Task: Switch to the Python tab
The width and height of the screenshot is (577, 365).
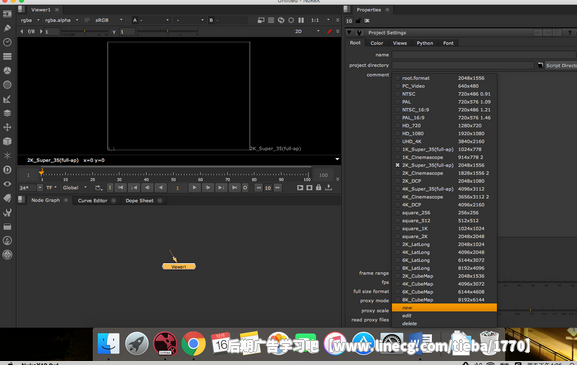Action: coord(425,43)
